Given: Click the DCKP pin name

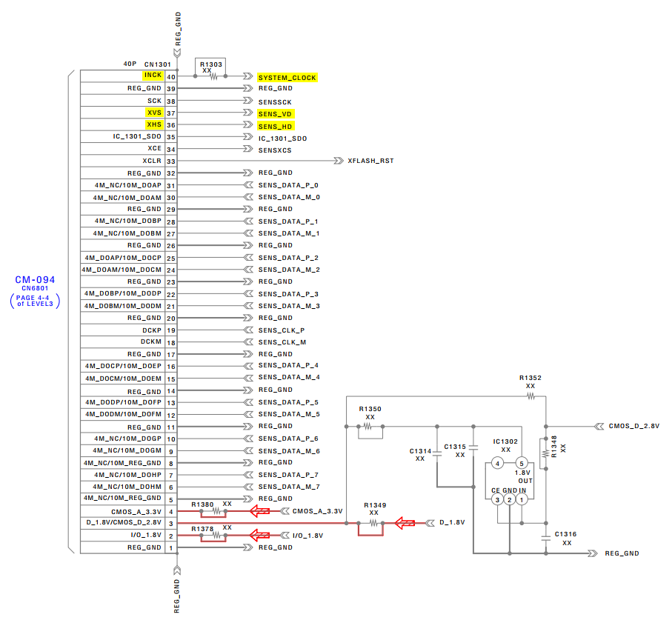Looking at the screenshot, I should (152, 331).
